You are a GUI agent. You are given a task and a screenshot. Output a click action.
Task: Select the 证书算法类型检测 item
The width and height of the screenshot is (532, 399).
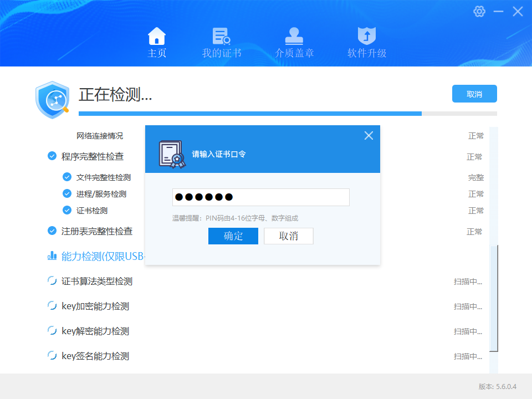tap(96, 282)
